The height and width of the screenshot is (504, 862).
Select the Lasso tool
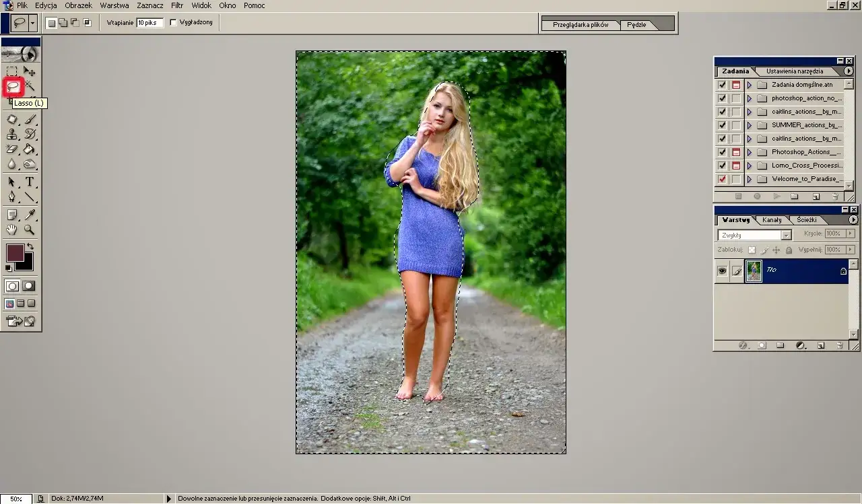coord(13,87)
